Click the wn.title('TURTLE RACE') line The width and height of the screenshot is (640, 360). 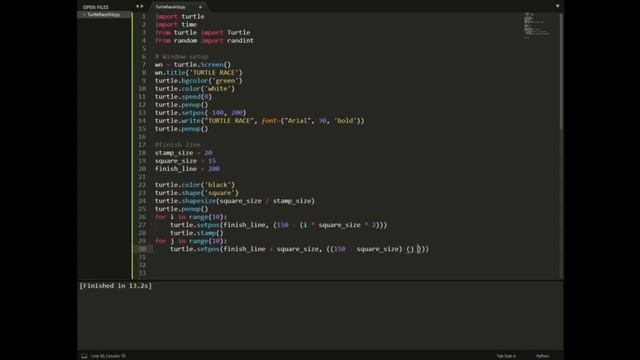198,73
